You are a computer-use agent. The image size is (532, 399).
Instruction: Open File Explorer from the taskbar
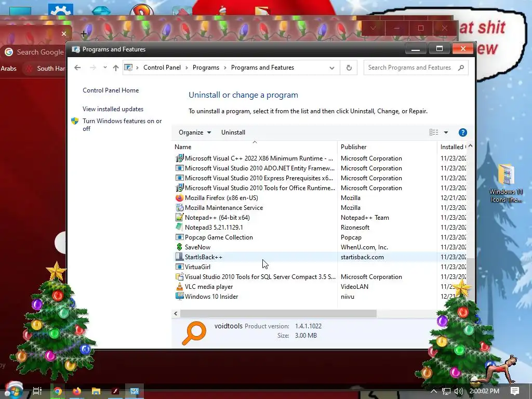[x=96, y=391]
